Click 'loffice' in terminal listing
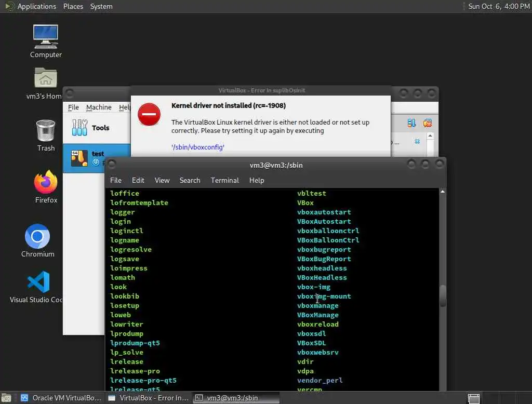This screenshot has height=404, width=532. coord(125,193)
